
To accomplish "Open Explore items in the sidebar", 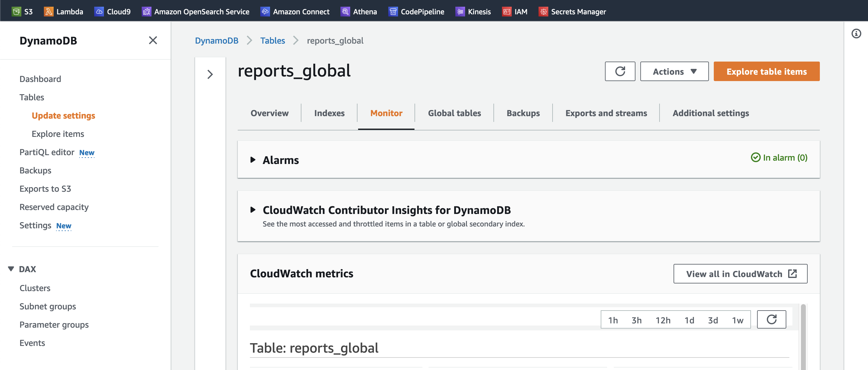I will 58,134.
